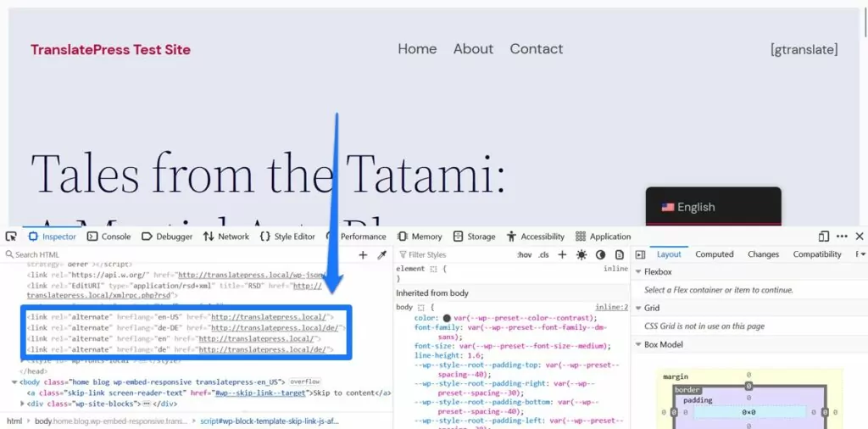Collapse the body element node
The width and height of the screenshot is (868, 429).
click(15, 382)
